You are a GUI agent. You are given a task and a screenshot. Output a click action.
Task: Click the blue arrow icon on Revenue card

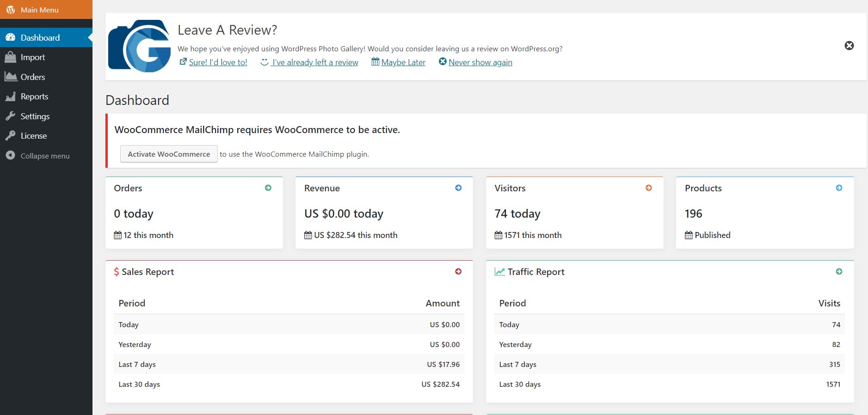tap(458, 188)
